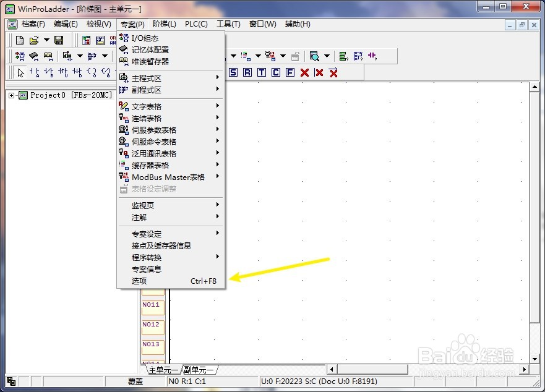Click the red X delete element icon
This screenshot has width=545, height=392.
(x=304, y=72)
